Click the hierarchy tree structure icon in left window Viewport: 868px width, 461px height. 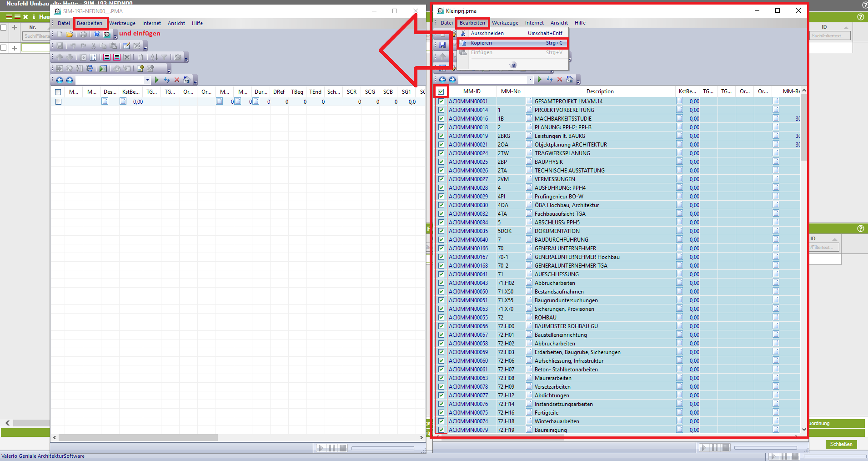(90, 68)
